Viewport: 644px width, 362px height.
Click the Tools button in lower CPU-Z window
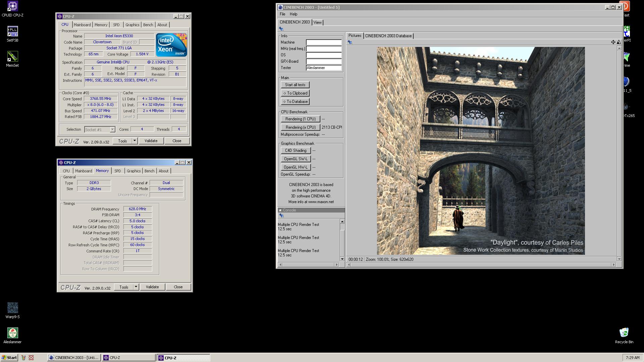(x=124, y=287)
